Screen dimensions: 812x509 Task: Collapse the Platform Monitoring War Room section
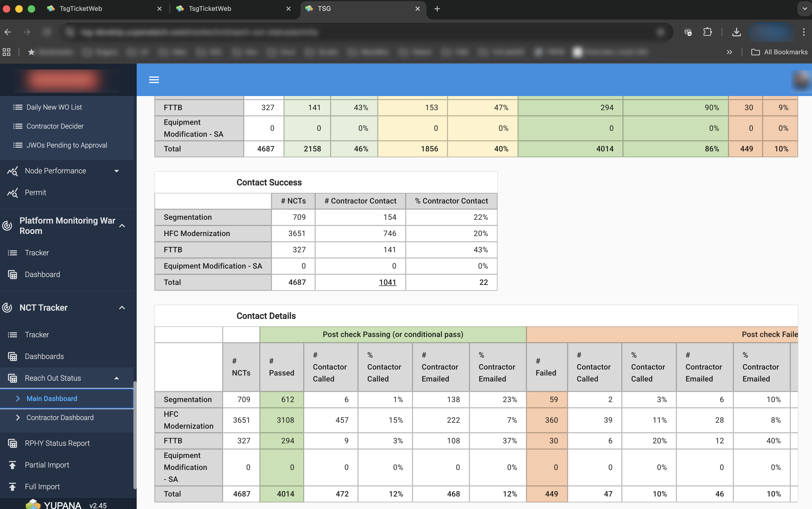[122, 225]
